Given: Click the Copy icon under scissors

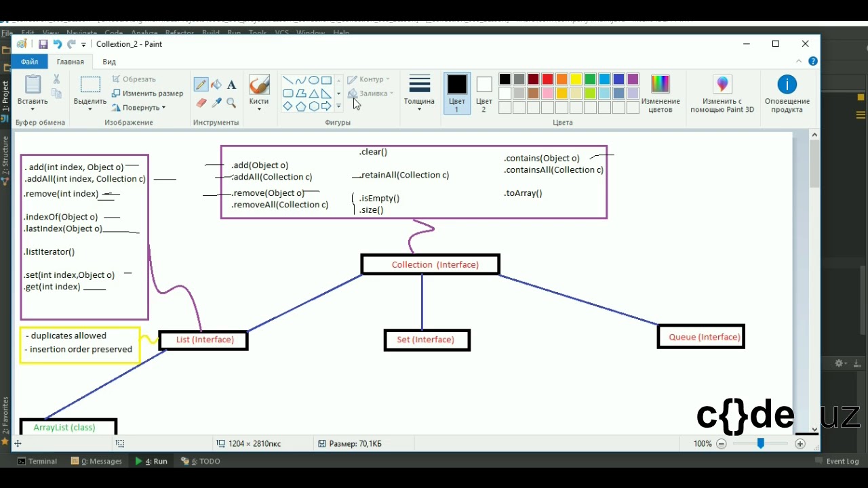Looking at the screenshot, I should [x=56, y=94].
